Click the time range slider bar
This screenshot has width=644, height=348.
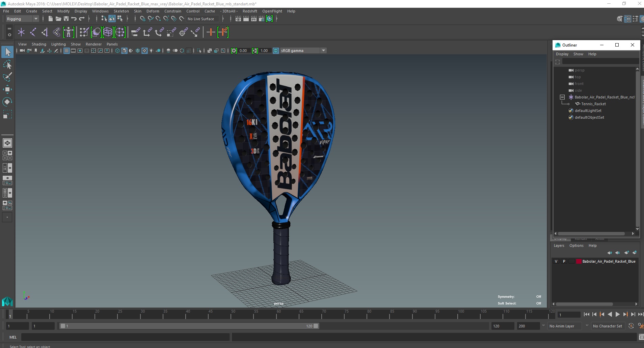pos(189,326)
